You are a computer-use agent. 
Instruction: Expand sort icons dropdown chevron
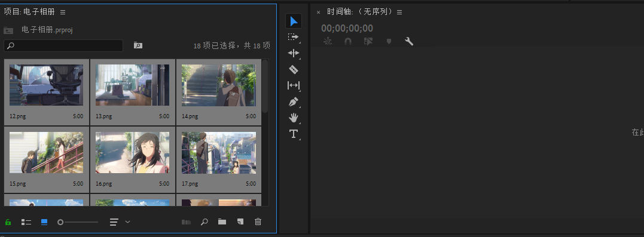128,222
